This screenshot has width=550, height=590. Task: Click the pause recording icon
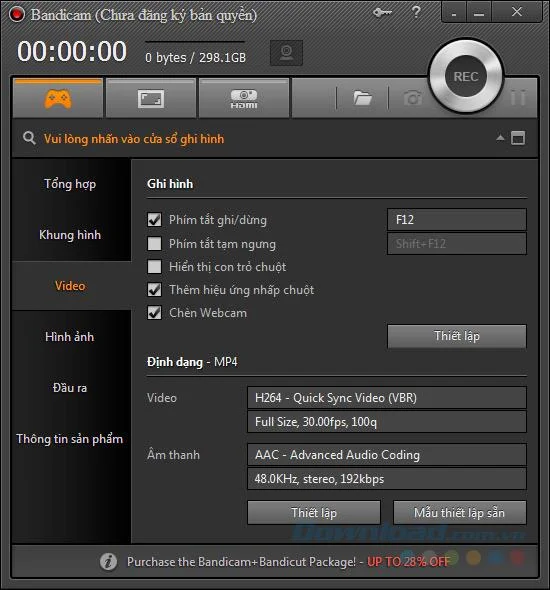coord(518,98)
